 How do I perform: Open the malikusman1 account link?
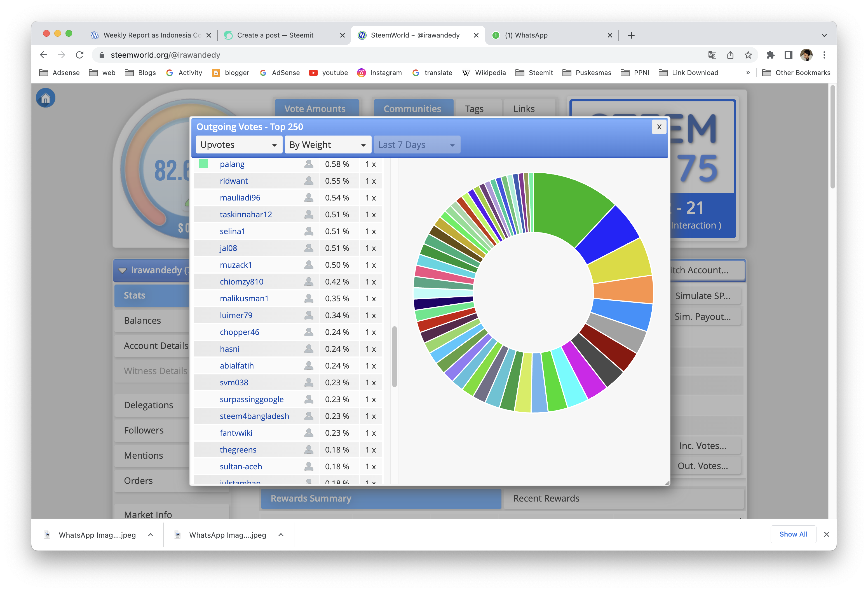point(244,298)
